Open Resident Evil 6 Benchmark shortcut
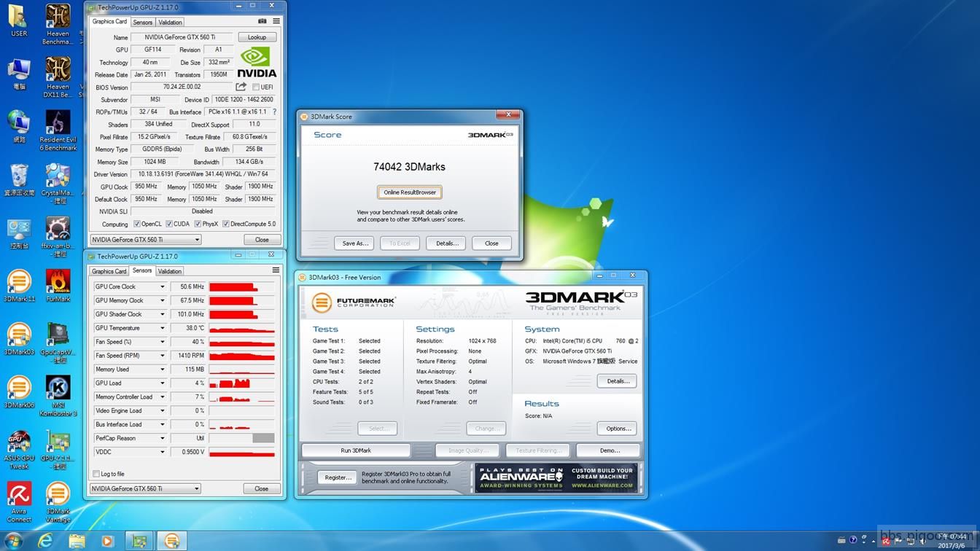This screenshot has width=980, height=551. pyautogui.click(x=58, y=130)
